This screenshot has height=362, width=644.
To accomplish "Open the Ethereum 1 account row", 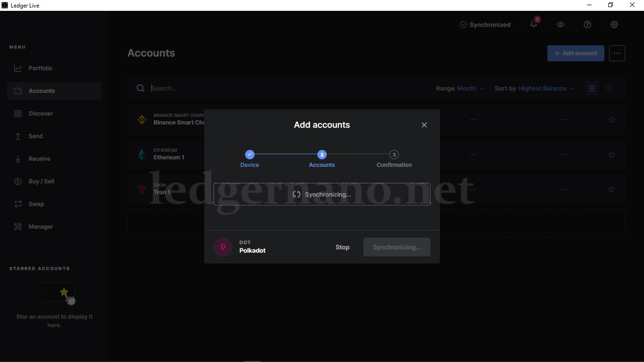I will coord(376,155).
